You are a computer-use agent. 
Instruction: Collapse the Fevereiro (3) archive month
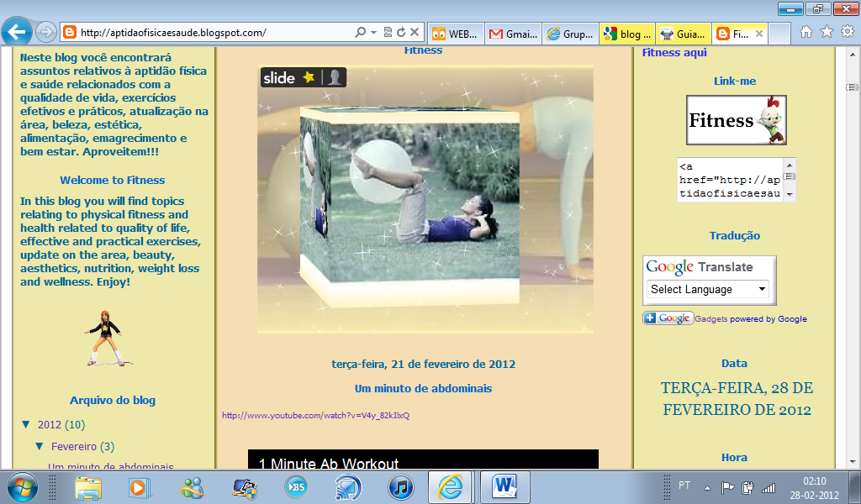tap(40, 447)
